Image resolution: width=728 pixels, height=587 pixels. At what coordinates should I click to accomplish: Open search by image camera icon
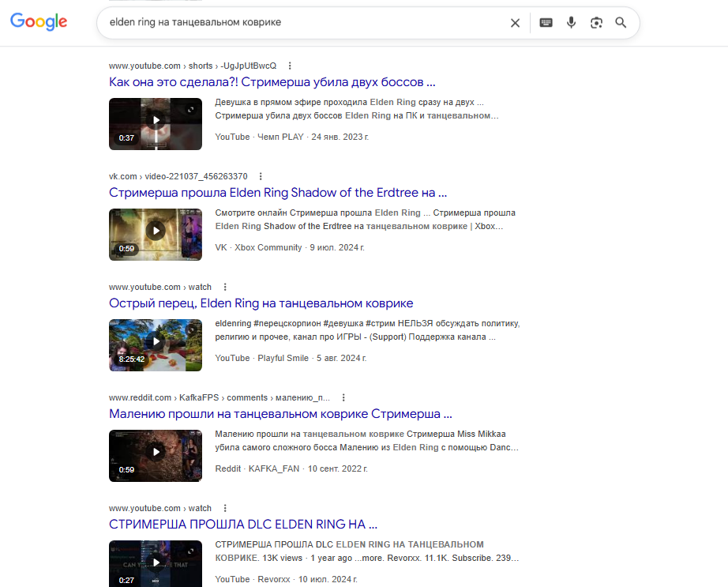pos(596,22)
